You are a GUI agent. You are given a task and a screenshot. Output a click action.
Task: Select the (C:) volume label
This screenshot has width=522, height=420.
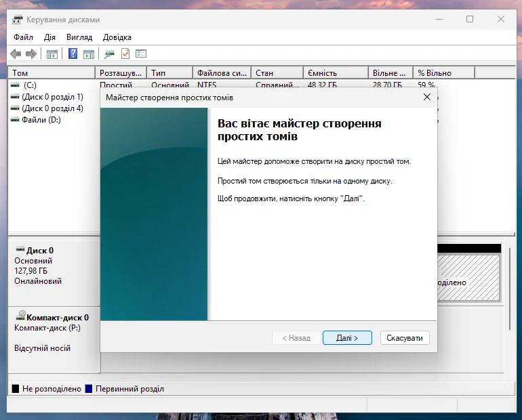point(30,85)
